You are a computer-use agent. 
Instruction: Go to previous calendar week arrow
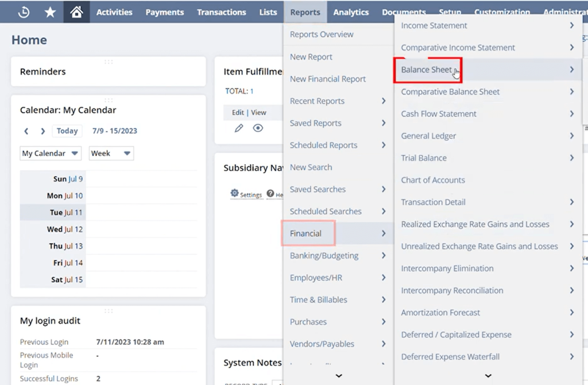(26, 131)
